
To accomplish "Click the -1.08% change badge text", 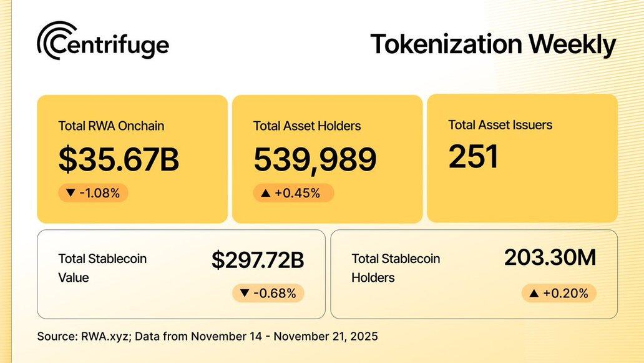I will click(x=99, y=193).
